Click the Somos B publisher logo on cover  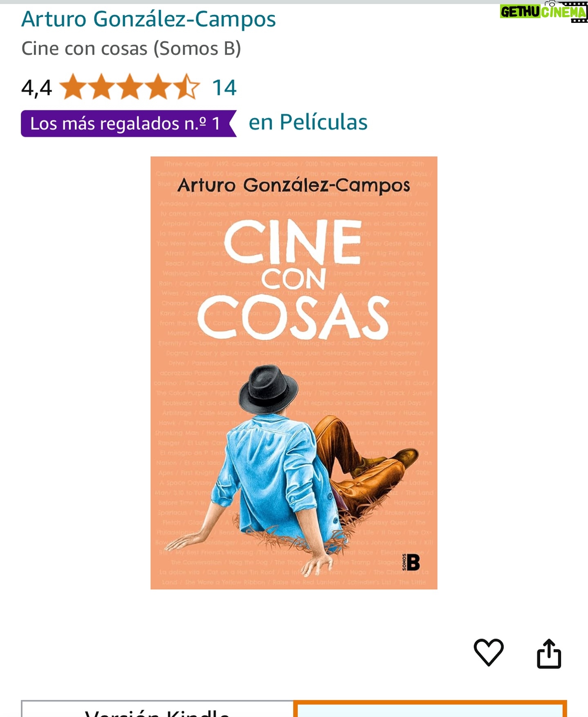click(x=411, y=562)
